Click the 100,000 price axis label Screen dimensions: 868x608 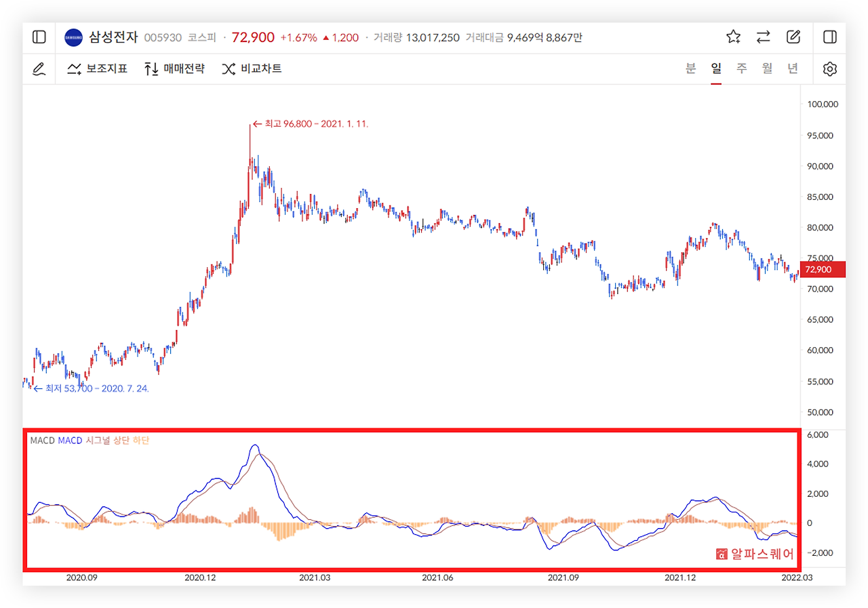coord(823,104)
